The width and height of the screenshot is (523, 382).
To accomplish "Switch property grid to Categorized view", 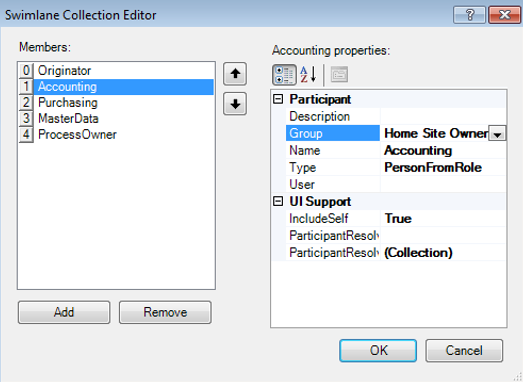I will [x=284, y=74].
